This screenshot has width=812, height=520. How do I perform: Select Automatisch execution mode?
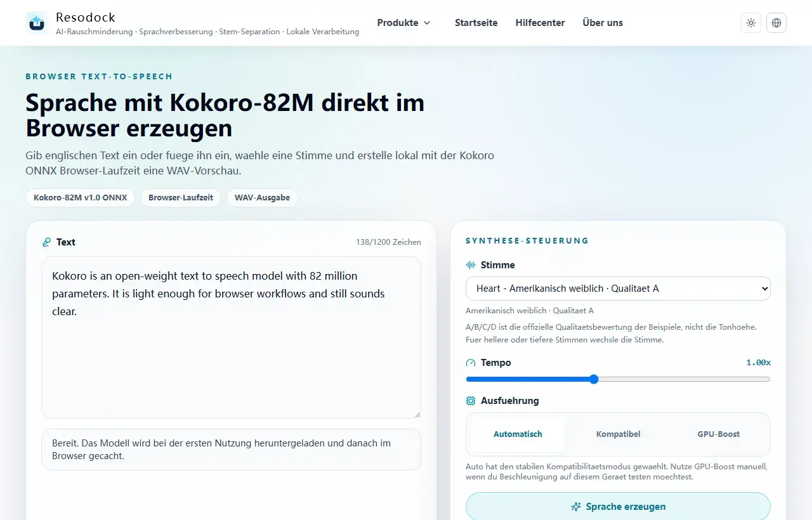pyautogui.click(x=518, y=434)
